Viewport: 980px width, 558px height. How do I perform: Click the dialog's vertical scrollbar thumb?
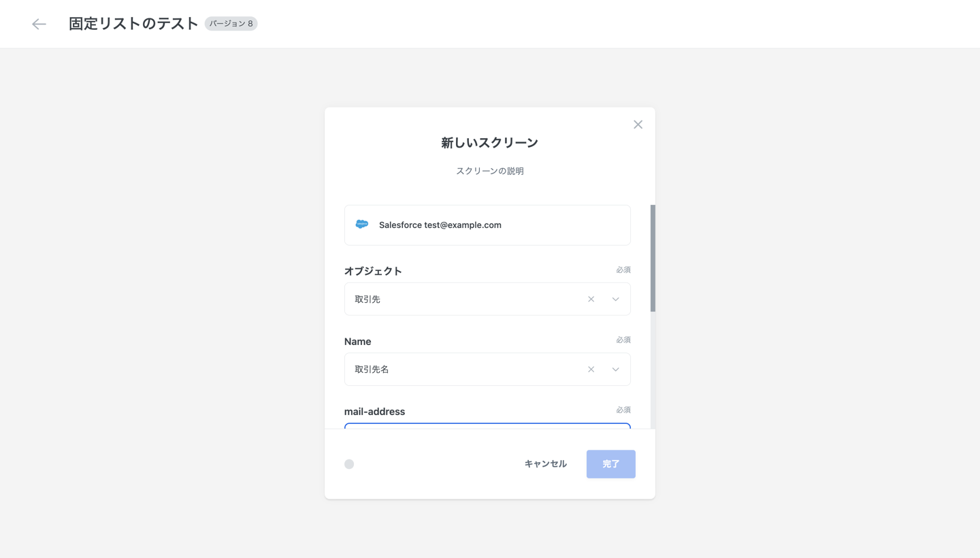(653, 259)
